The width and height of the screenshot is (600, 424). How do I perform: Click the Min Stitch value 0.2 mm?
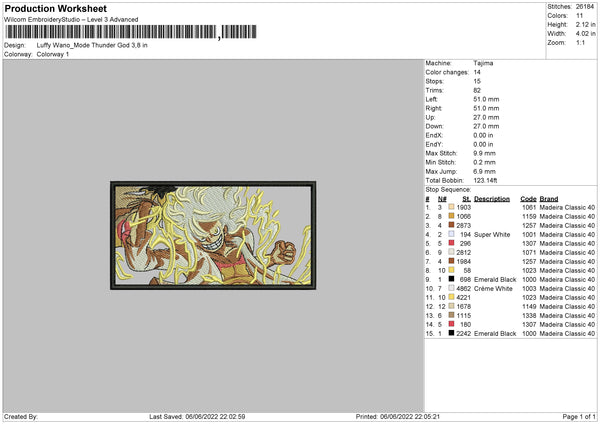[484, 162]
